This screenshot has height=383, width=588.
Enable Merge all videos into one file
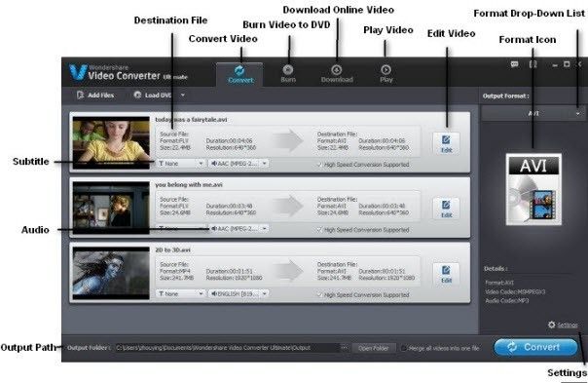[403, 348]
